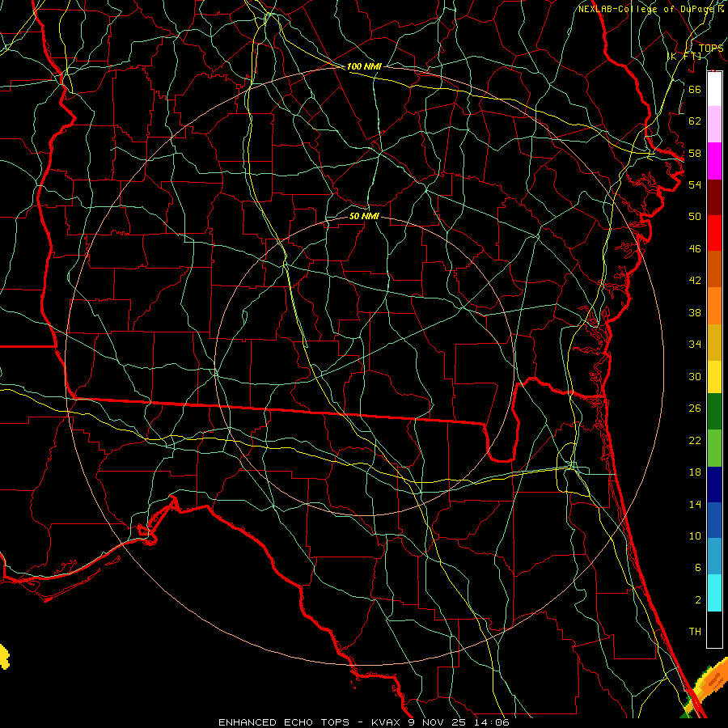The image size is (728, 728).
Task: Click the legend value "62"
Action: point(695,121)
